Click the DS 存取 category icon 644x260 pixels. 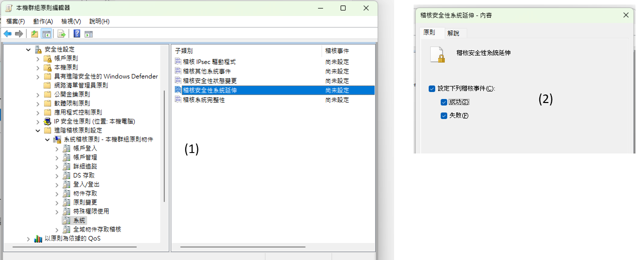67,175
